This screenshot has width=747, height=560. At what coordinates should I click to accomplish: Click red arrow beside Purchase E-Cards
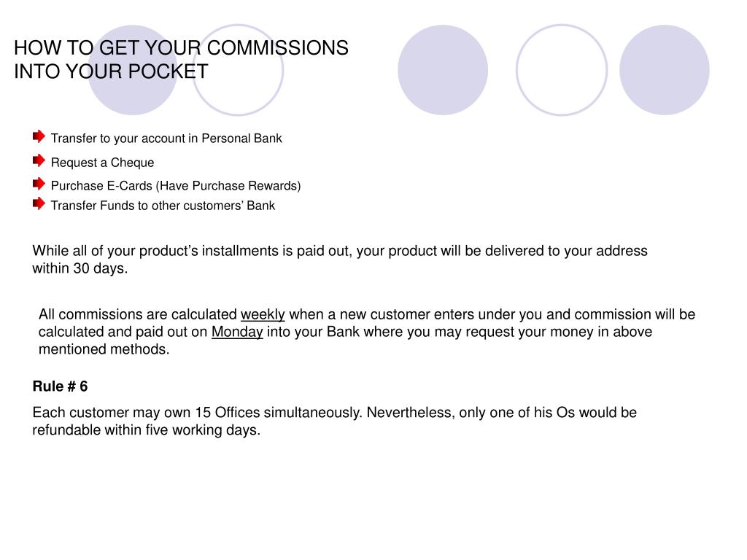[39, 184]
